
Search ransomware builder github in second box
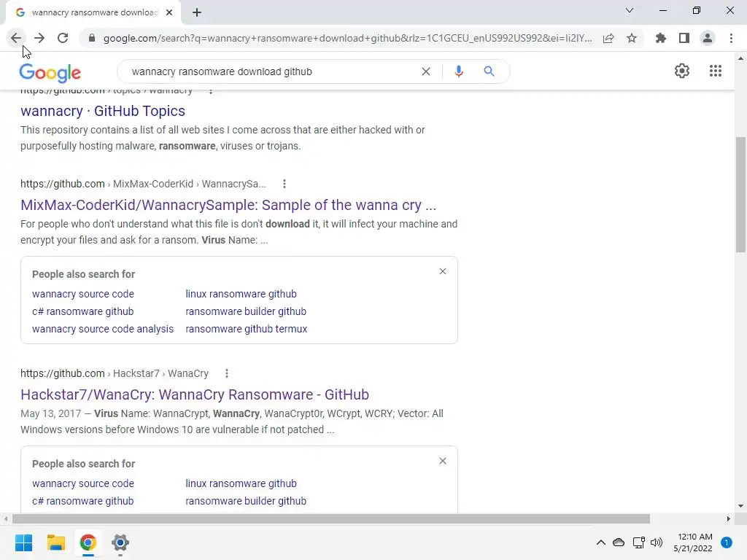tap(246, 501)
